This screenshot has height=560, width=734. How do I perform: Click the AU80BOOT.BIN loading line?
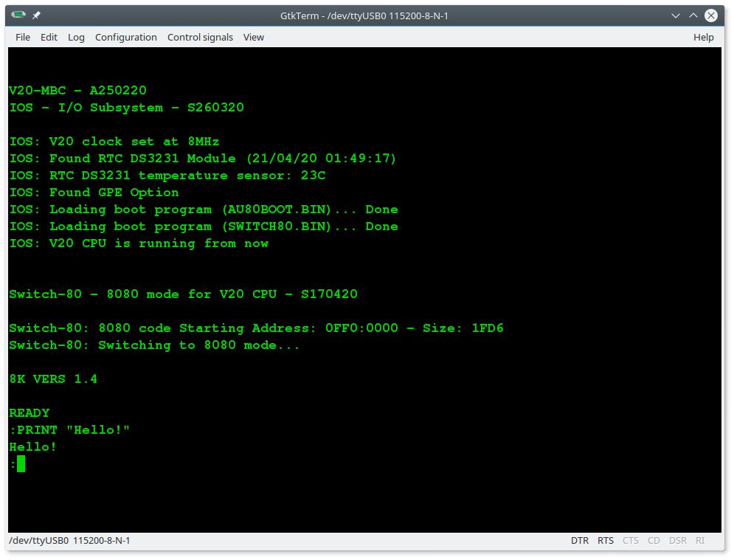tap(204, 210)
